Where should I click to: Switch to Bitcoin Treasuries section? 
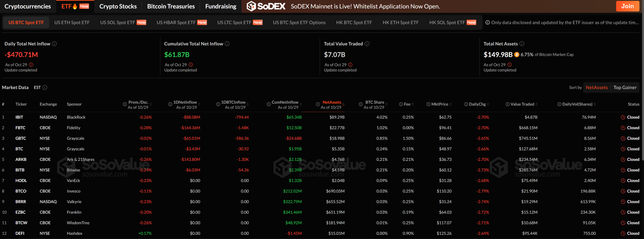[x=171, y=6]
